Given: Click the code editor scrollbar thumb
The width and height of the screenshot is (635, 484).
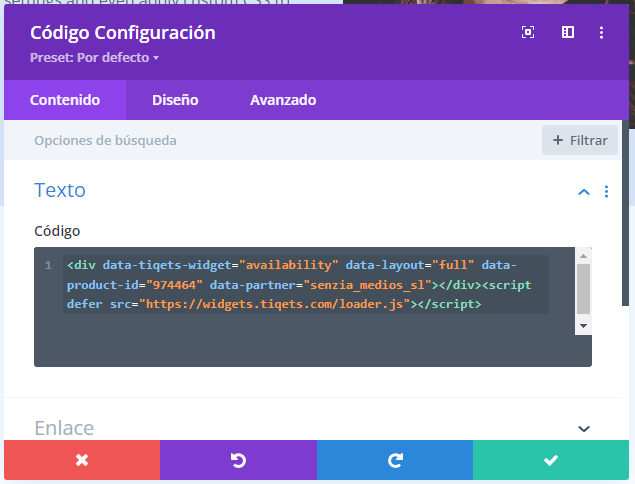Looking at the screenshot, I should 583,289.
